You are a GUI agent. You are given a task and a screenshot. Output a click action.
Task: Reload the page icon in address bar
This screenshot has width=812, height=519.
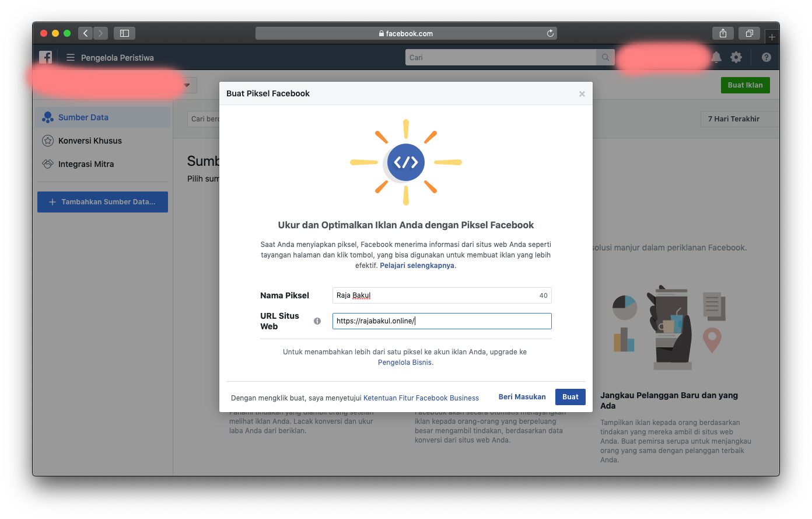pos(549,33)
